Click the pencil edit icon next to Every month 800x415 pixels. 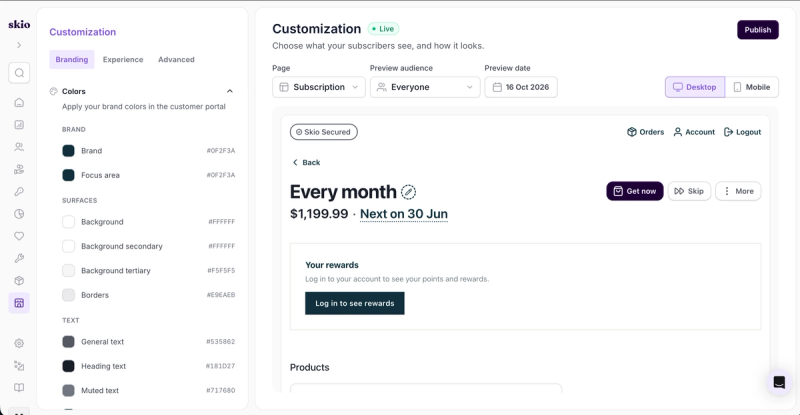[408, 192]
